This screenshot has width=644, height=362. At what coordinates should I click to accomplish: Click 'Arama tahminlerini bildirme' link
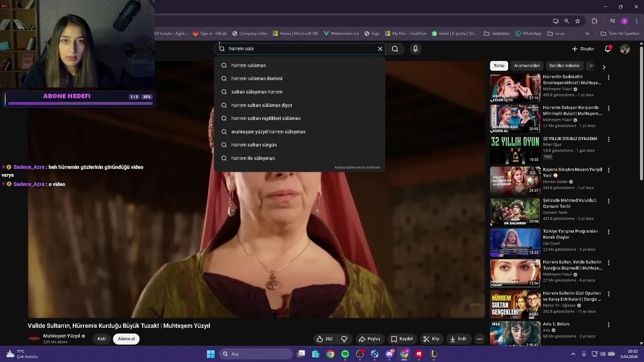(x=357, y=167)
